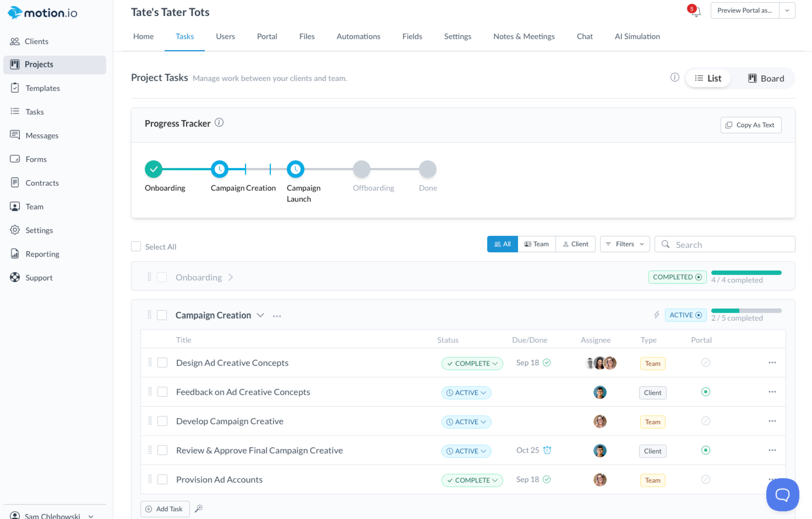Viewport: 812px width, 519px height.
Task: Toggle portal visibility for Feedback on Ad Creative Concepts
Action: (705, 392)
